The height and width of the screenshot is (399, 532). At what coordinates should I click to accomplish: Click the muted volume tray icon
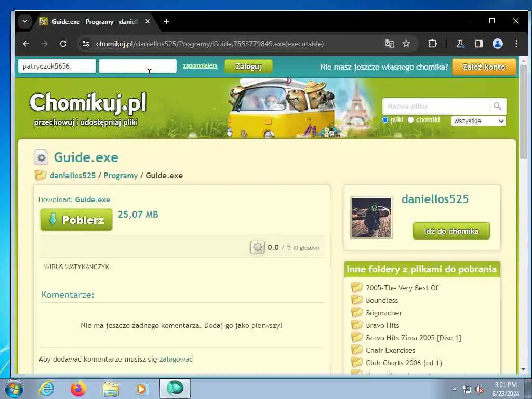pos(480,390)
